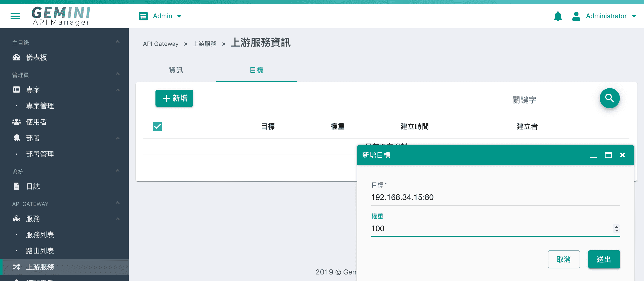
Task: Click the 專案 list icon in sidebar
Action: pos(16,90)
